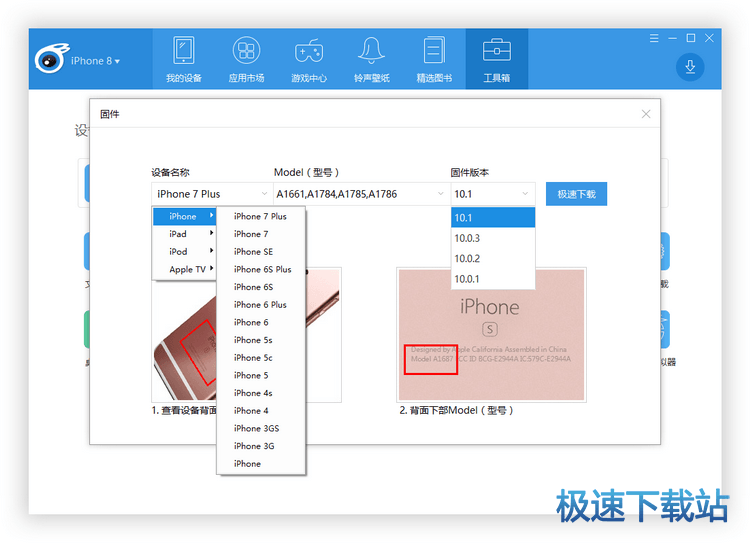Close the 固件 firmware dialog

pyautogui.click(x=646, y=114)
